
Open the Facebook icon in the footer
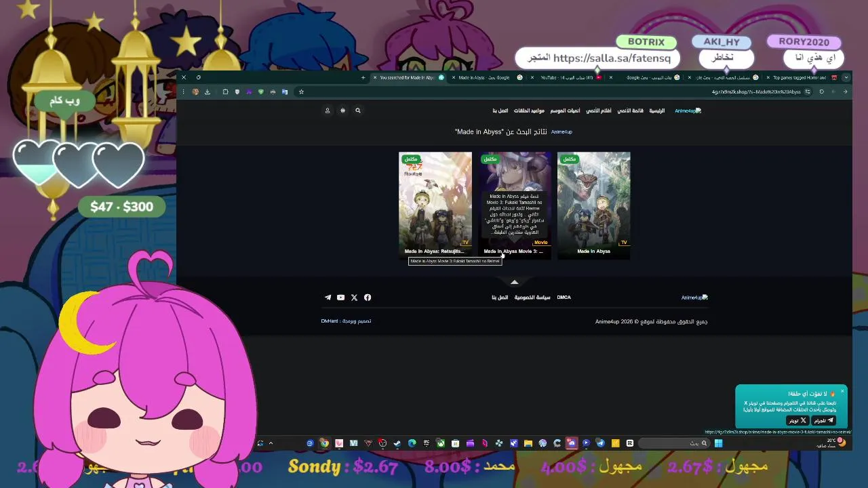[368, 298]
